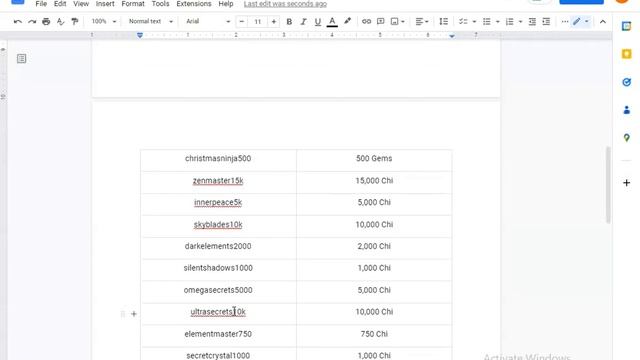Image resolution: width=640 pixels, height=360 pixels.
Task: Insert a bulleted list
Action: (x=487, y=22)
